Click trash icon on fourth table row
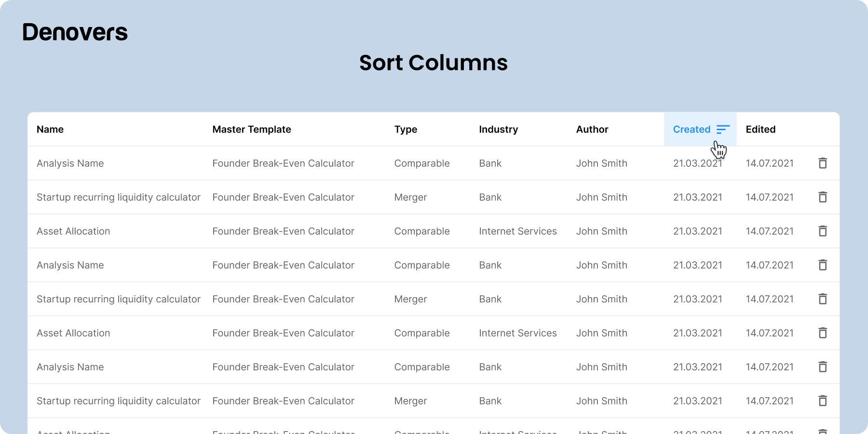 [823, 265]
